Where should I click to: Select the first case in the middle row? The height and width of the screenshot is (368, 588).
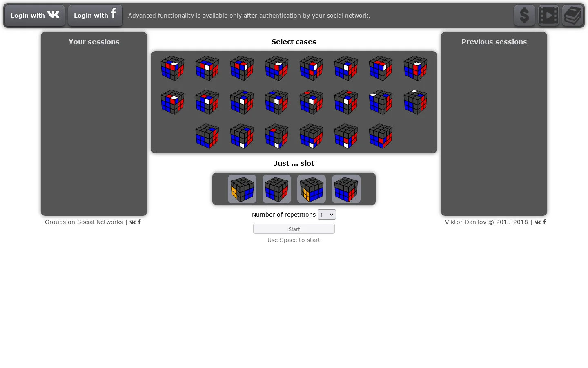coord(173,102)
